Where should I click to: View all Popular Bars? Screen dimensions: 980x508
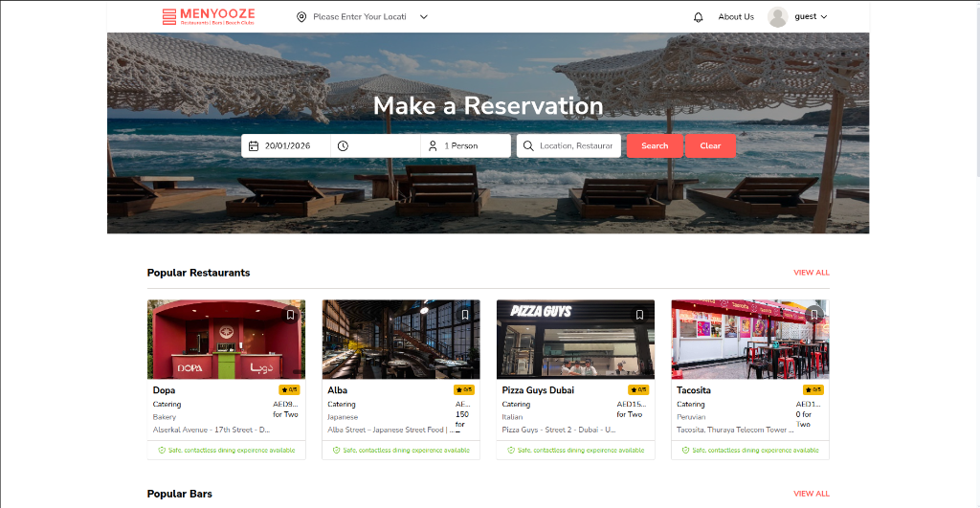click(x=812, y=494)
